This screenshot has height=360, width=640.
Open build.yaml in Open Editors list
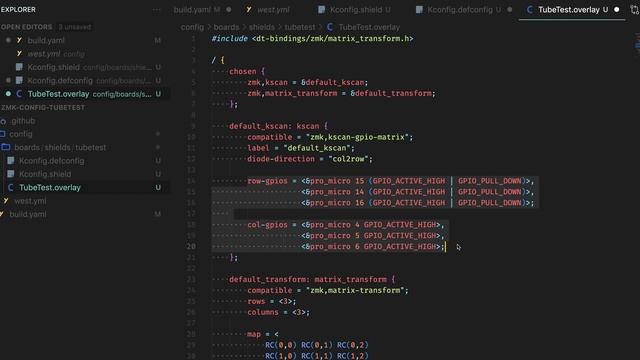click(x=85, y=40)
